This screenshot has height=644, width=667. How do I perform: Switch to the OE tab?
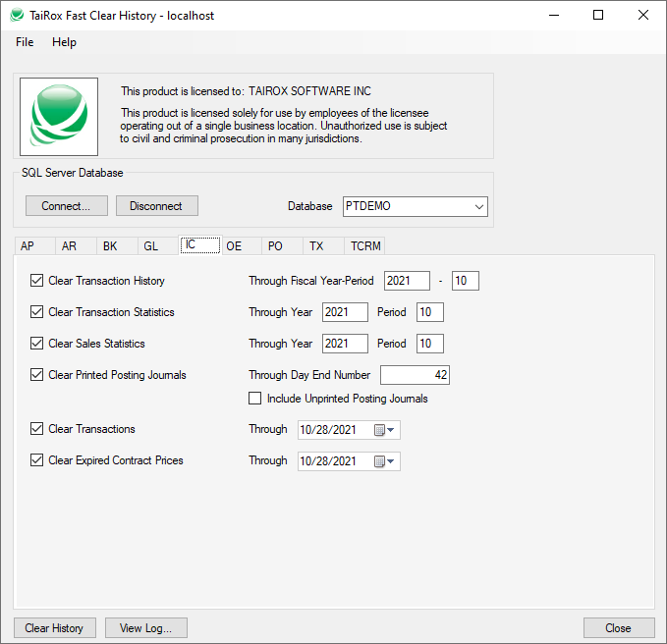(x=242, y=246)
